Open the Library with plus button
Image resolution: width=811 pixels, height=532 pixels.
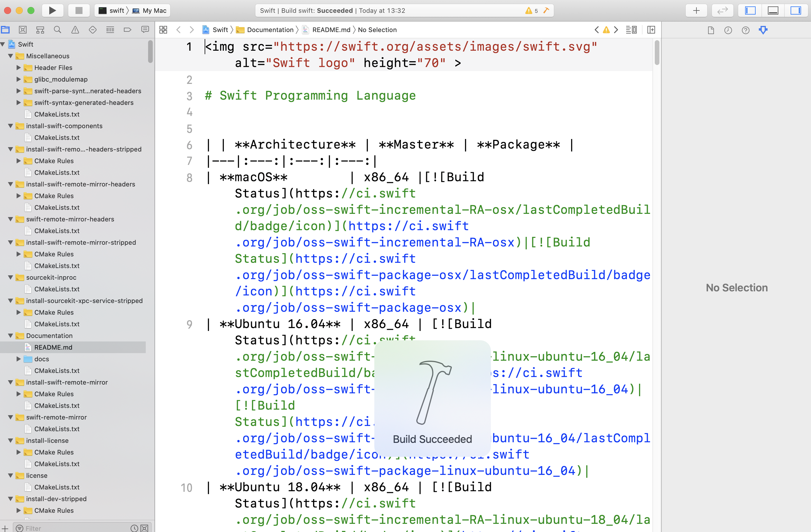696,10
